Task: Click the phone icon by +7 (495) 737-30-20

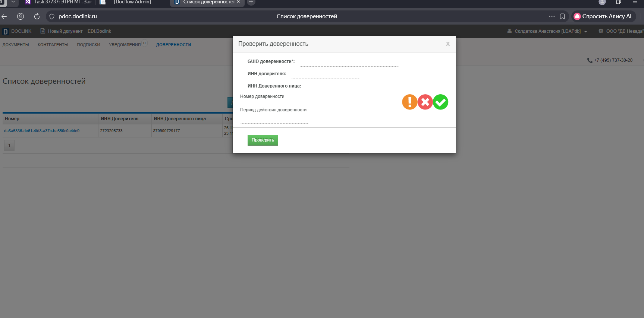Action: pos(590,60)
